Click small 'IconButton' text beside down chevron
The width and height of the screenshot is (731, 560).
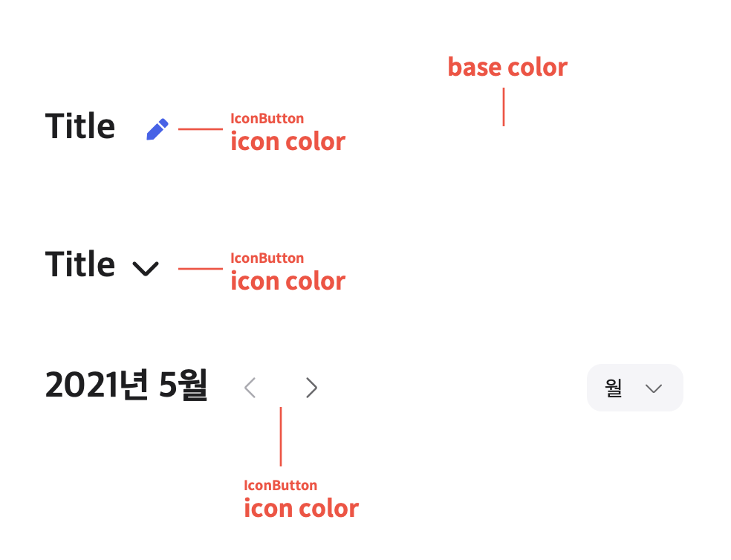(267, 258)
